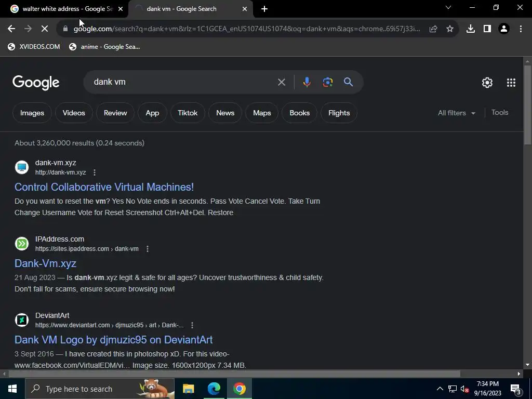The image size is (532, 399).
Task: Switch to News results
Action: [225, 113]
